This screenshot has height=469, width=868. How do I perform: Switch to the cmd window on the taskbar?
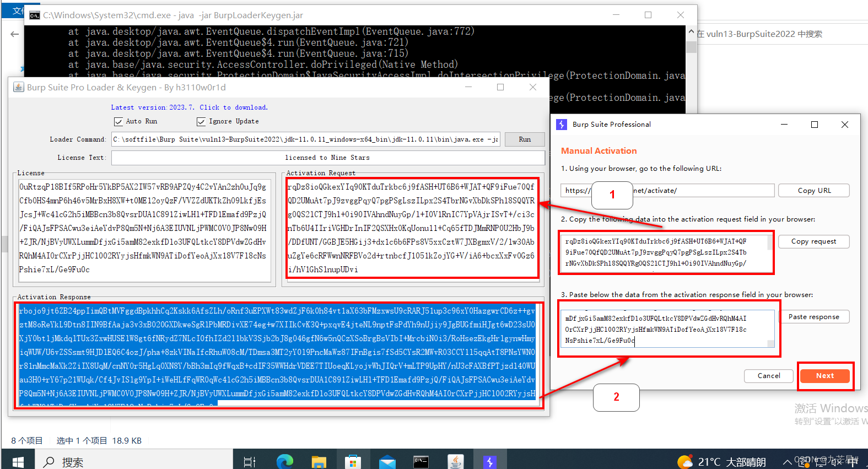tap(422, 462)
